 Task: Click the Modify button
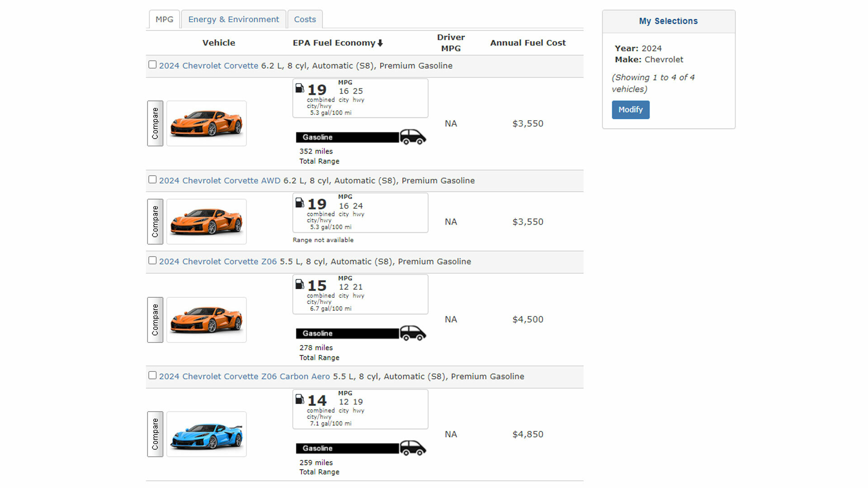pos(630,110)
